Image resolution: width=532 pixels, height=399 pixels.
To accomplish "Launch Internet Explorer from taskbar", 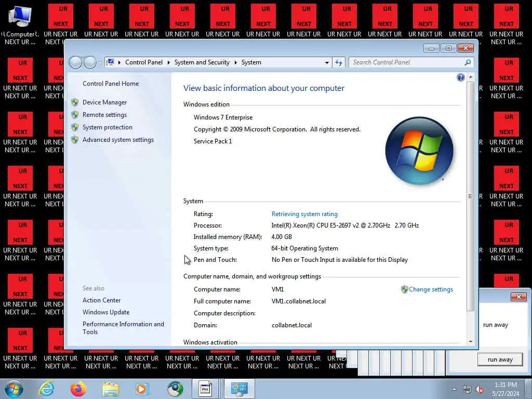I will (x=46, y=389).
